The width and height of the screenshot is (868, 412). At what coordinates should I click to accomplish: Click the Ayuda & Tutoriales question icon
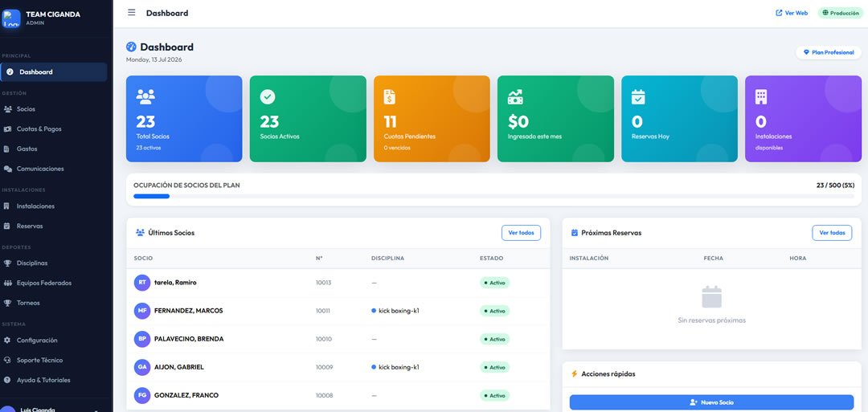(7, 380)
